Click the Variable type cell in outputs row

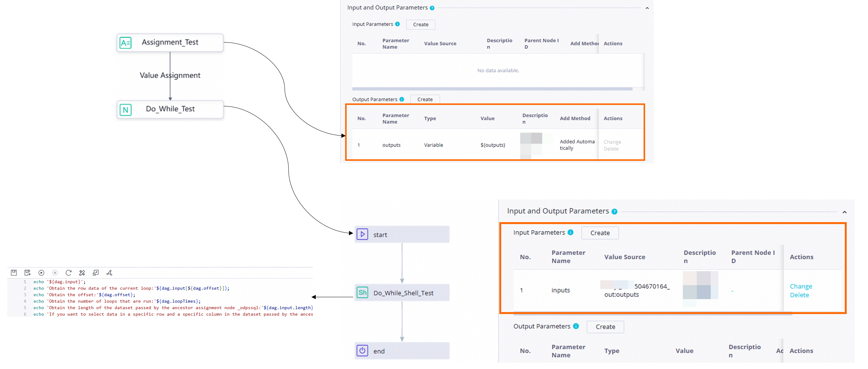[x=433, y=145]
